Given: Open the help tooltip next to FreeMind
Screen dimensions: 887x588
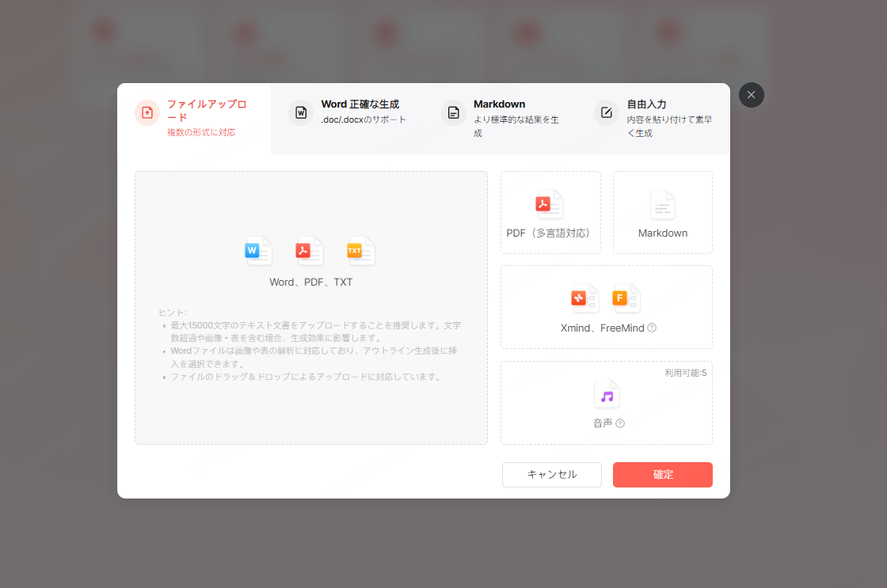Looking at the screenshot, I should click(x=653, y=328).
